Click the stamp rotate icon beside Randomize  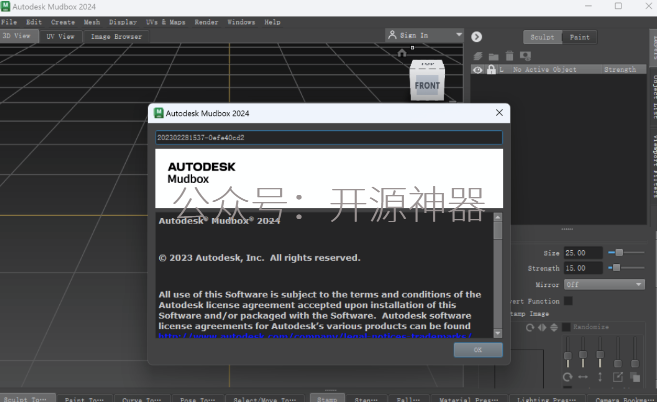pos(530,327)
